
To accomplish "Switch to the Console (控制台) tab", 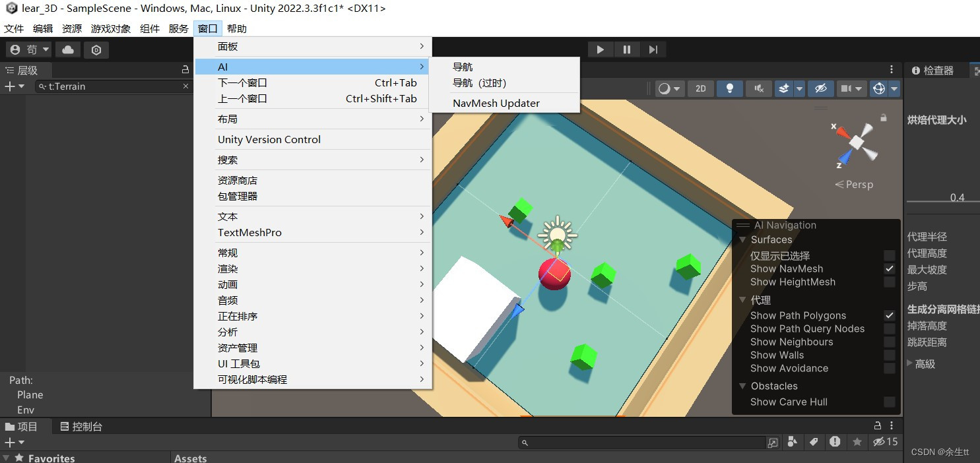I will point(81,427).
